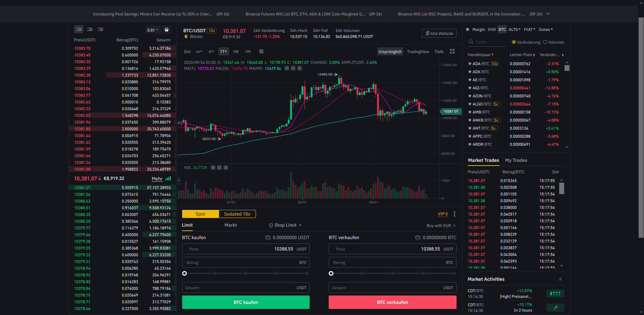Image resolution: width=644 pixels, height=315 pixels.
Task: Click sell Gesamt USDT input field
Action: click(x=392, y=288)
